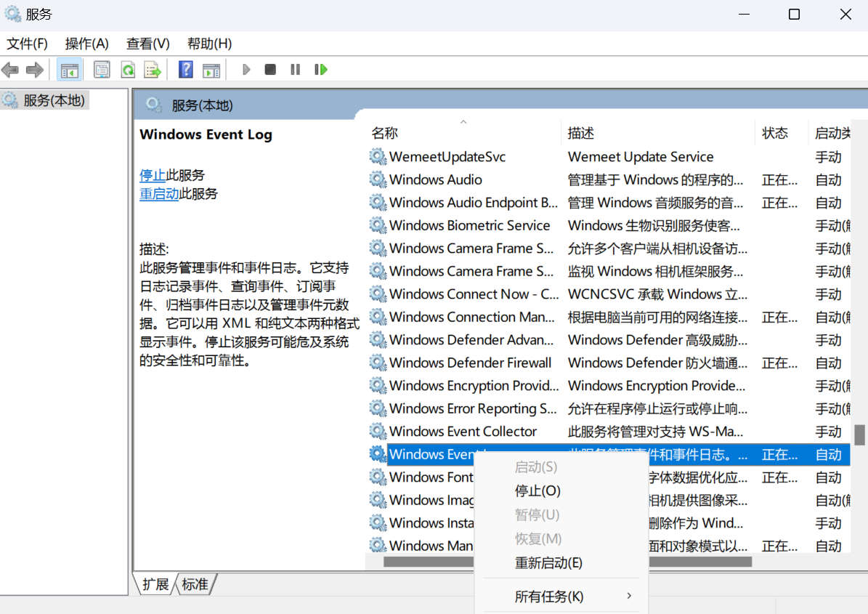
Task: Click the gear icon beside Windows Defender Advan...
Action: [x=378, y=339]
